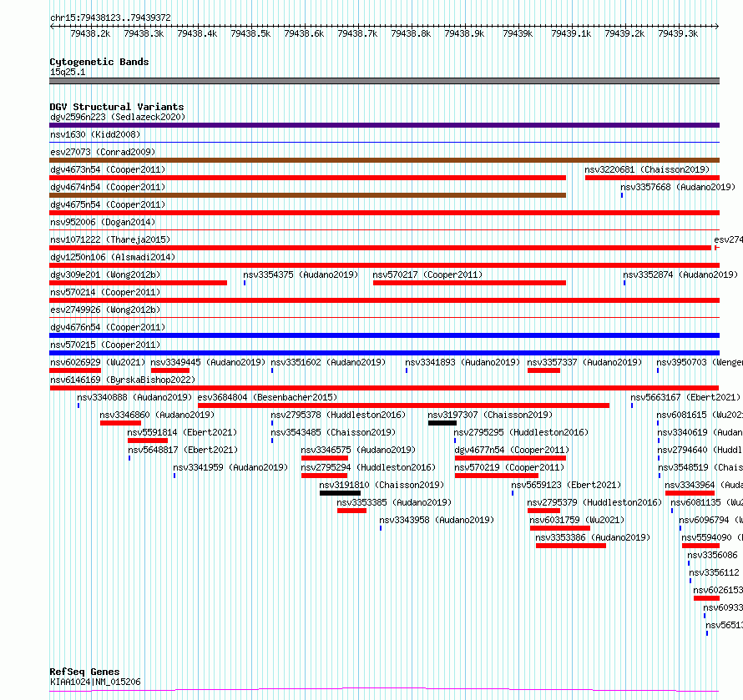Click nsv2795295 (Huddleston2016) label
Screen dimensions: 743x700
point(521,432)
